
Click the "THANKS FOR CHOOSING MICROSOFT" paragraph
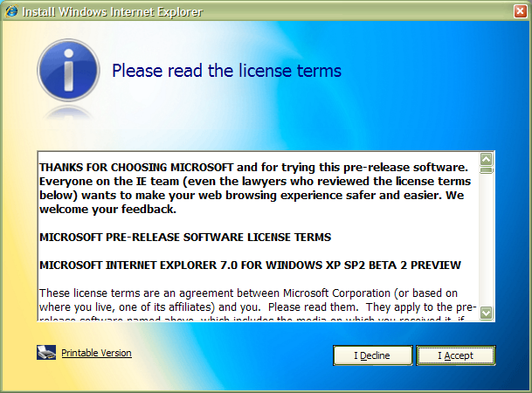click(255, 188)
